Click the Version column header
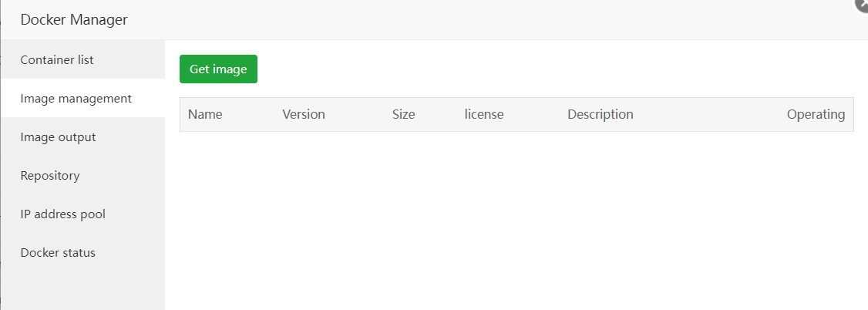 coord(304,115)
